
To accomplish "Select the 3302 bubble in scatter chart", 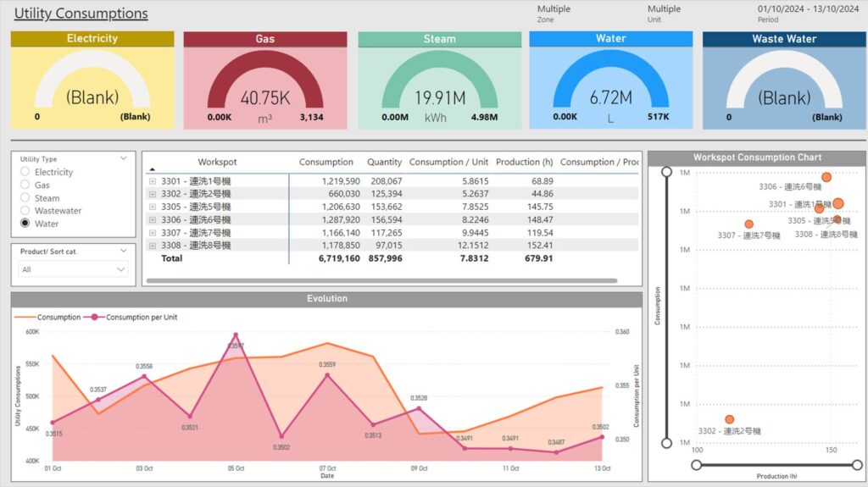I will point(729,419).
